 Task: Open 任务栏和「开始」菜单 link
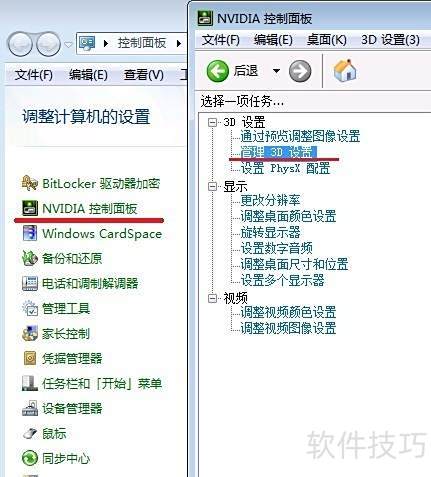tap(102, 383)
